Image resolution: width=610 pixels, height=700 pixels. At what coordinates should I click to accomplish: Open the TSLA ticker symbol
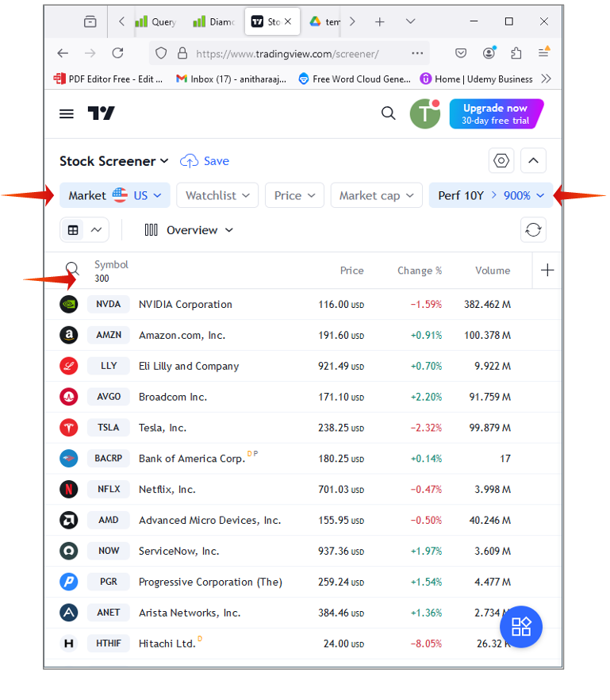pyautogui.click(x=109, y=427)
